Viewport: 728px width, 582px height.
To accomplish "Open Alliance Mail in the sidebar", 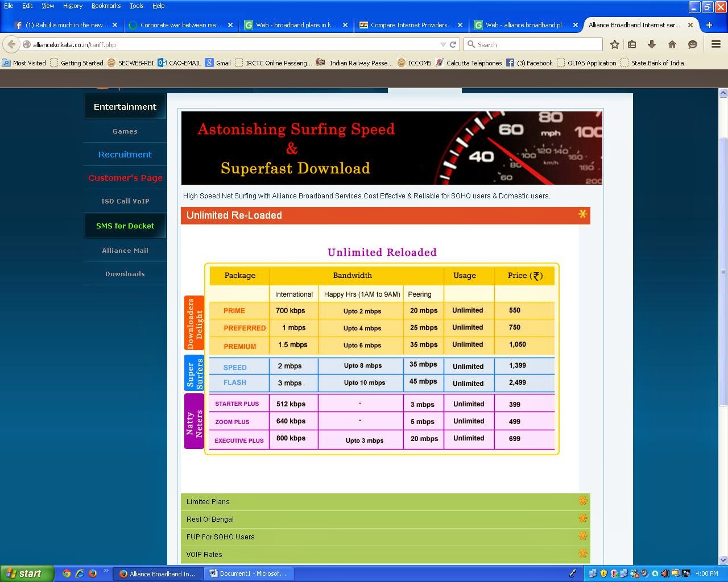I will click(x=125, y=251).
